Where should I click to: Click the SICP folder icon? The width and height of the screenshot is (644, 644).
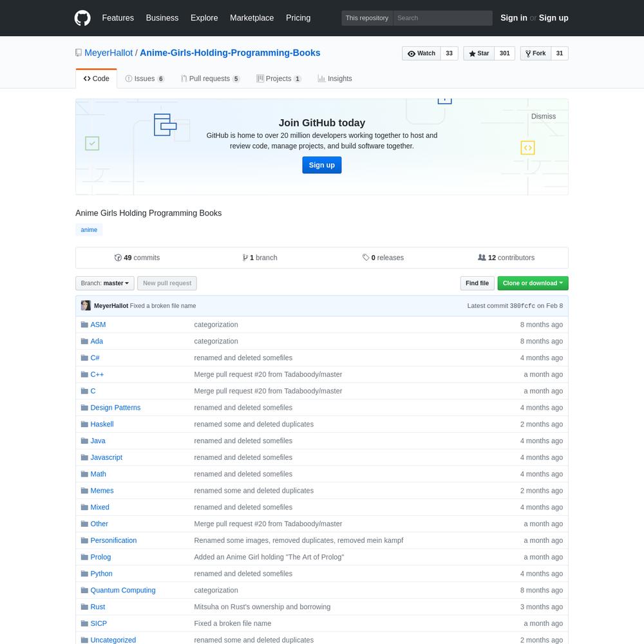click(x=84, y=623)
